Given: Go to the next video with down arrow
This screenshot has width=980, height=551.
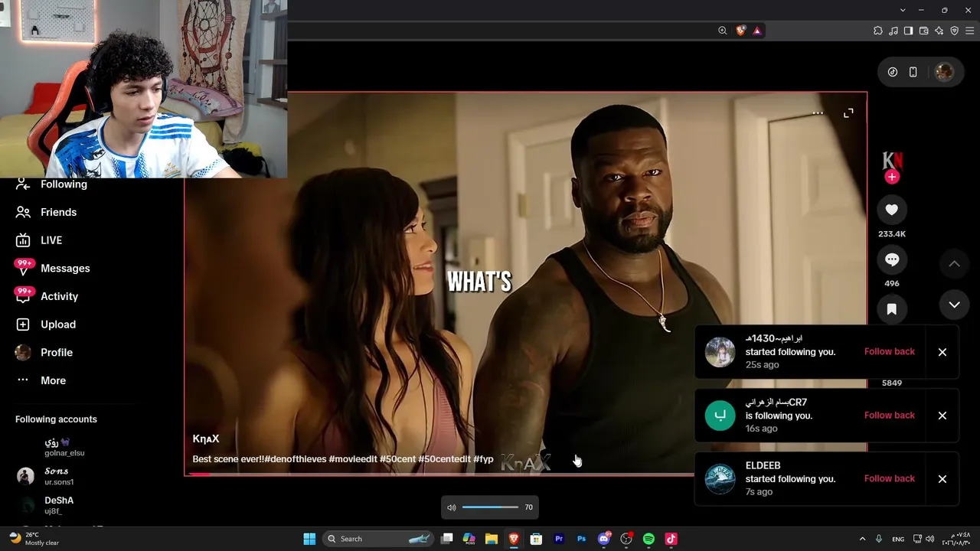Looking at the screenshot, I should tap(954, 305).
